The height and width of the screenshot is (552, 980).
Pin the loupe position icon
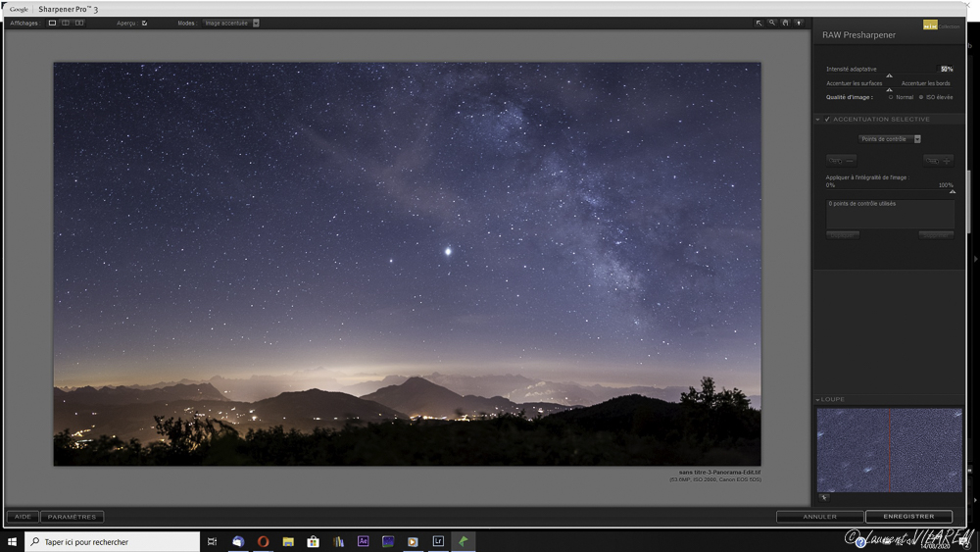click(x=824, y=498)
